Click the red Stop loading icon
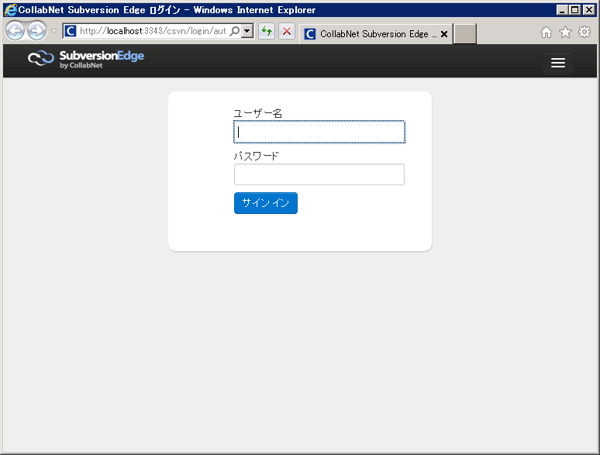This screenshot has height=455, width=600. click(x=287, y=31)
